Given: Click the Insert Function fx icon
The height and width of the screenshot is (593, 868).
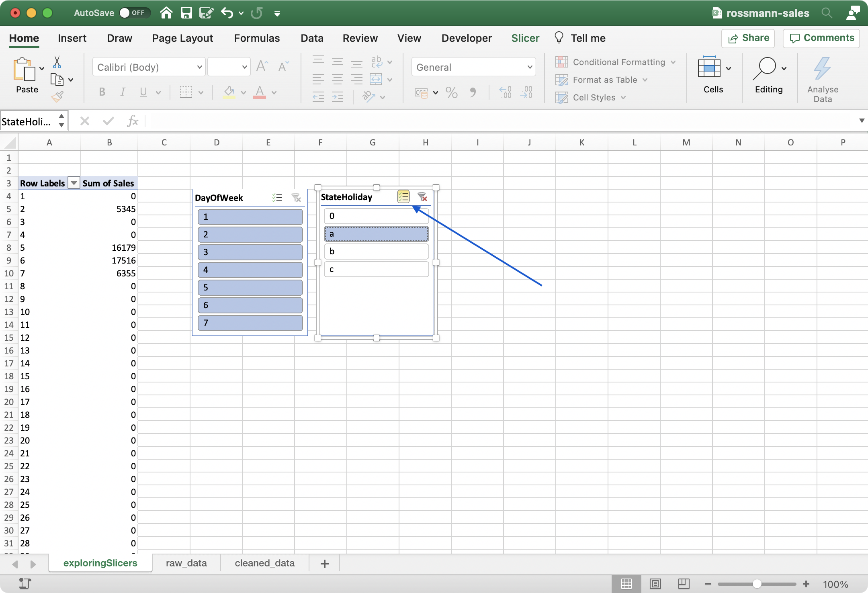Looking at the screenshot, I should [132, 121].
